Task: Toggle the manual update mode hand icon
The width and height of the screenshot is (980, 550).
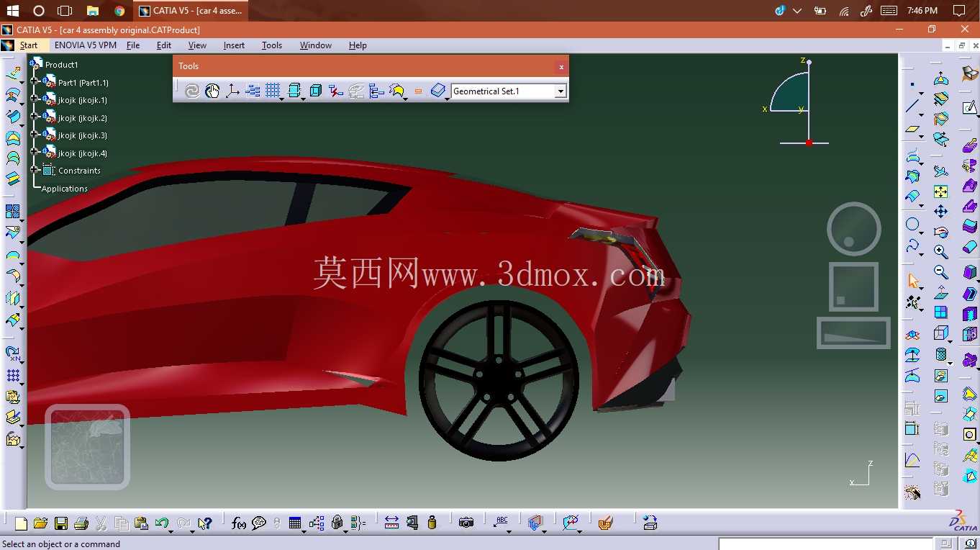Action: [x=212, y=91]
